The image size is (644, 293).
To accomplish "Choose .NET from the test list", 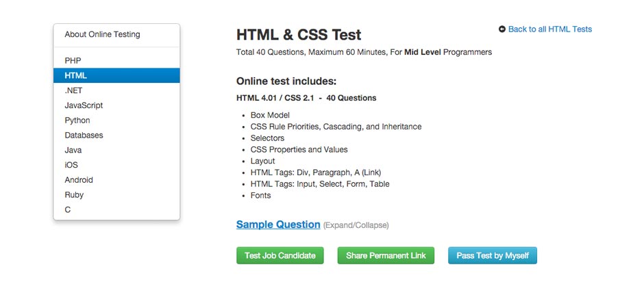I will 74,90.
